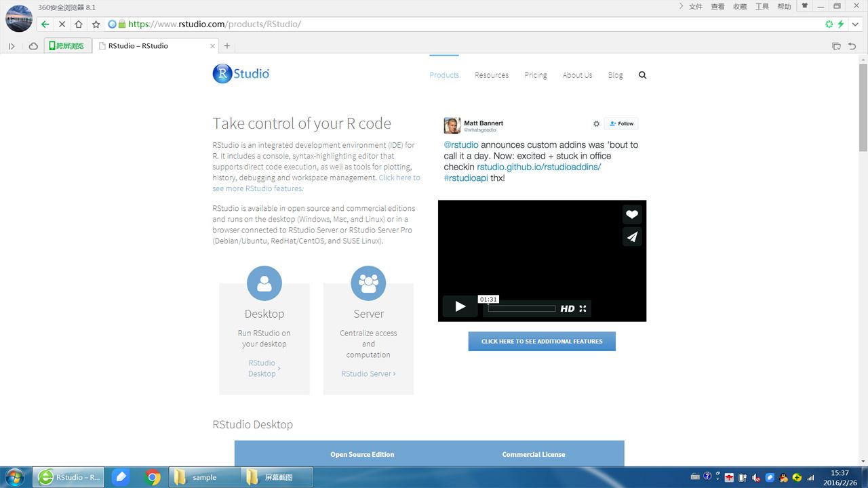
Task: Click the browser back arrow
Action: (45, 24)
